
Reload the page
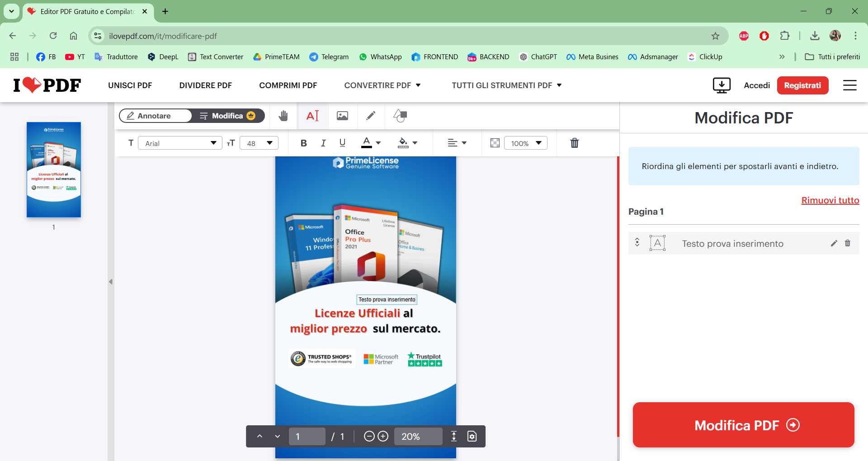tap(53, 36)
